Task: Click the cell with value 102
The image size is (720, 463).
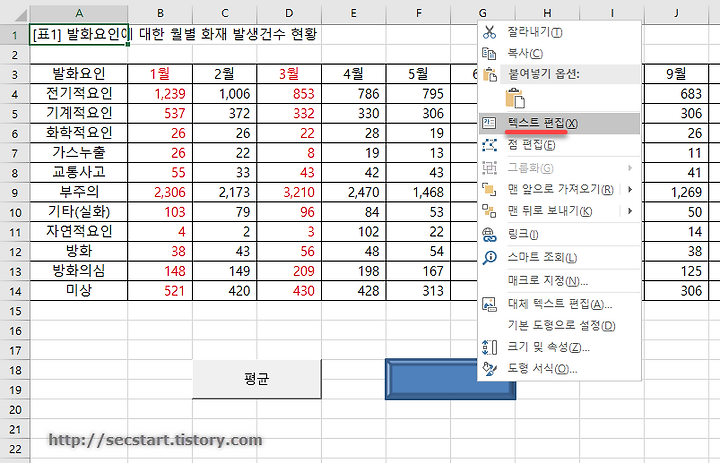Action: [354, 232]
